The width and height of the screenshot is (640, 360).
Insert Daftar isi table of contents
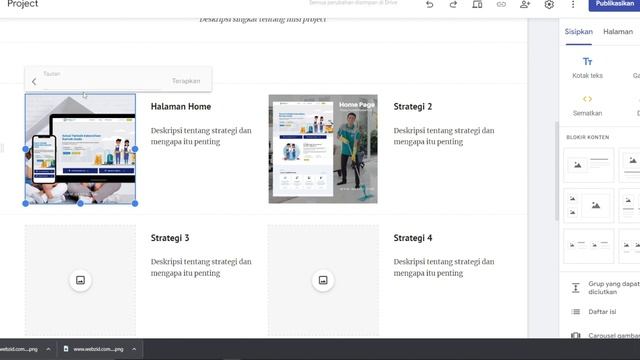[x=594, y=312]
